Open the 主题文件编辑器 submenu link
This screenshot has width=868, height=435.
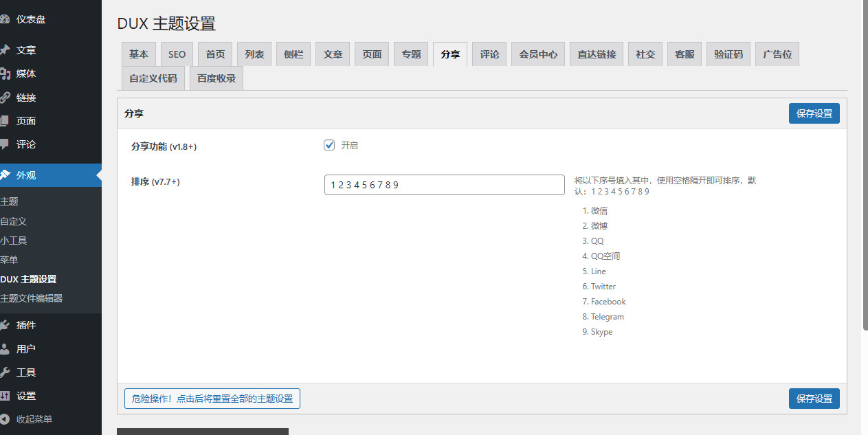click(31, 298)
